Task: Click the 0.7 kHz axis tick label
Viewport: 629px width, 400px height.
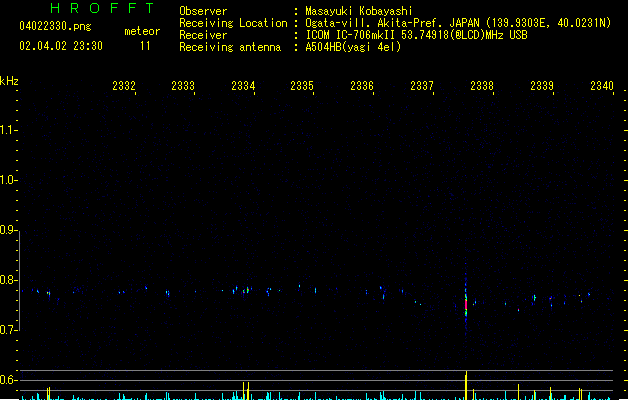Action: pyautogui.click(x=8, y=330)
